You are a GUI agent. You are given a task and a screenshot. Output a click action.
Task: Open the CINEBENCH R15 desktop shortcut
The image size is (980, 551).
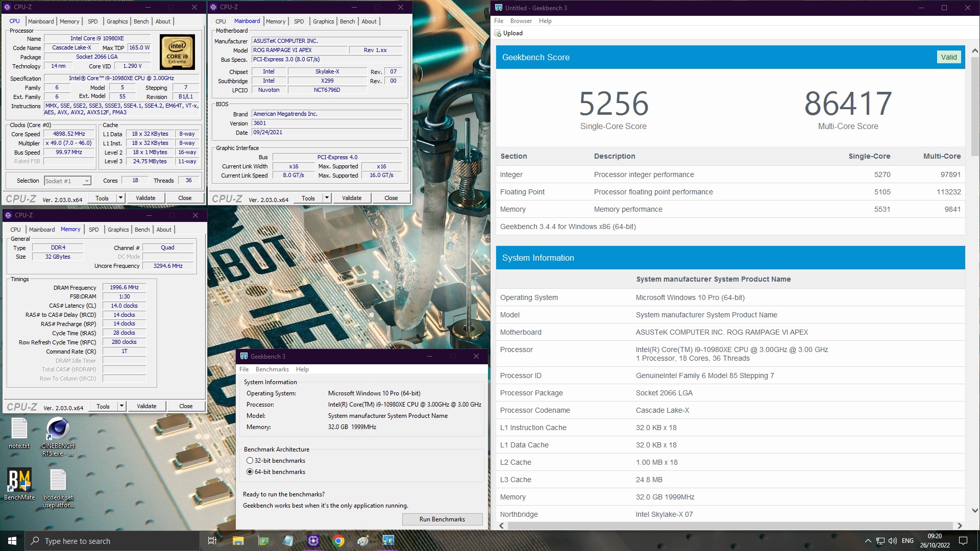click(x=58, y=435)
